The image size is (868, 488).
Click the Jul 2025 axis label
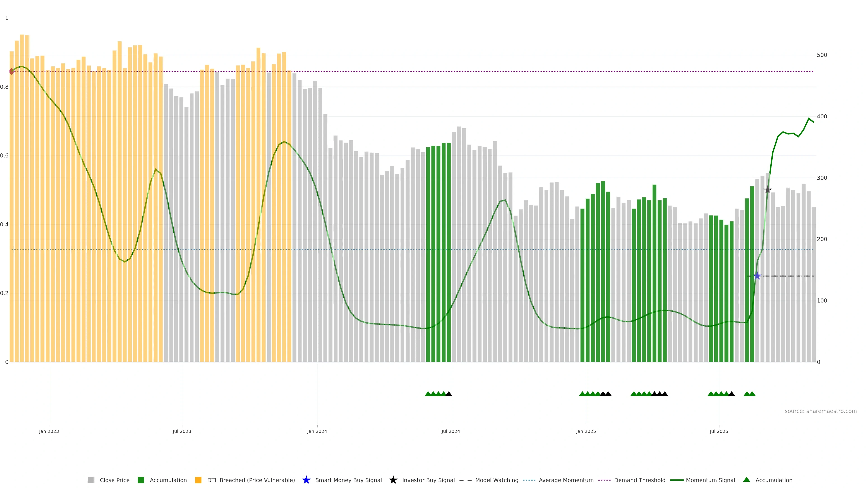[x=719, y=432]
